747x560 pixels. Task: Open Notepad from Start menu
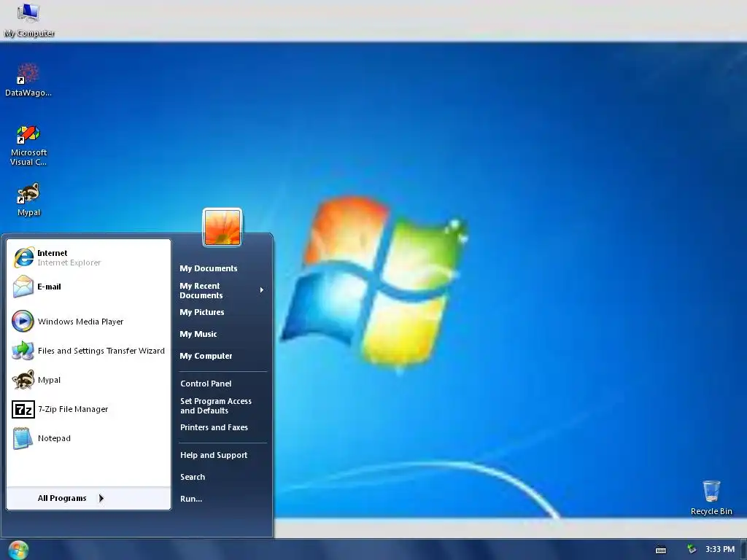(x=88, y=438)
